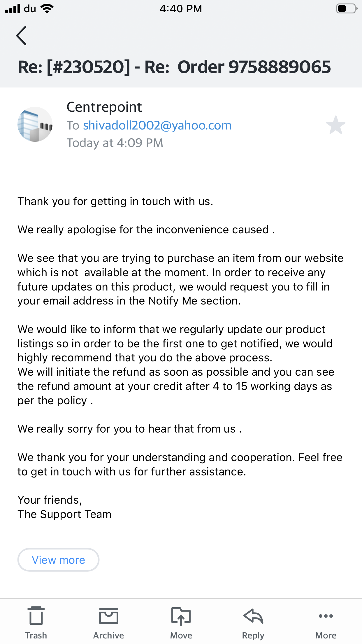The width and height of the screenshot is (362, 644).
Task: Tap the battery indicator in status bar
Action: [x=346, y=8]
